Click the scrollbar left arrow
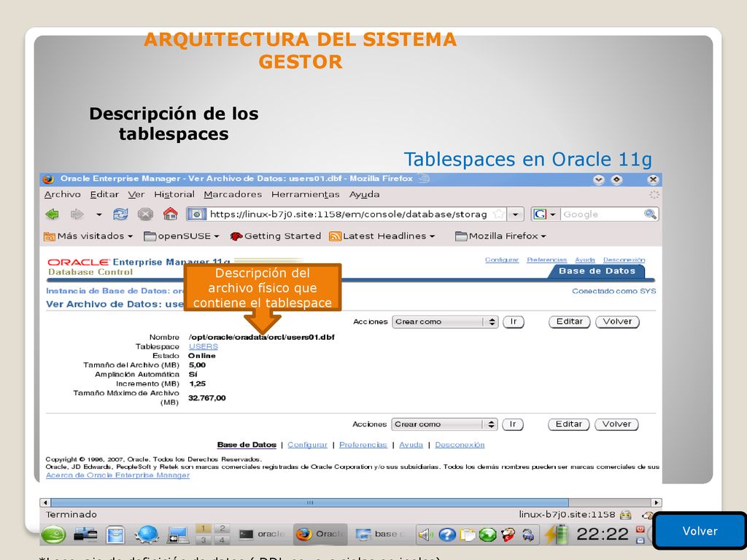The width and height of the screenshot is (747, 560). 45,502
